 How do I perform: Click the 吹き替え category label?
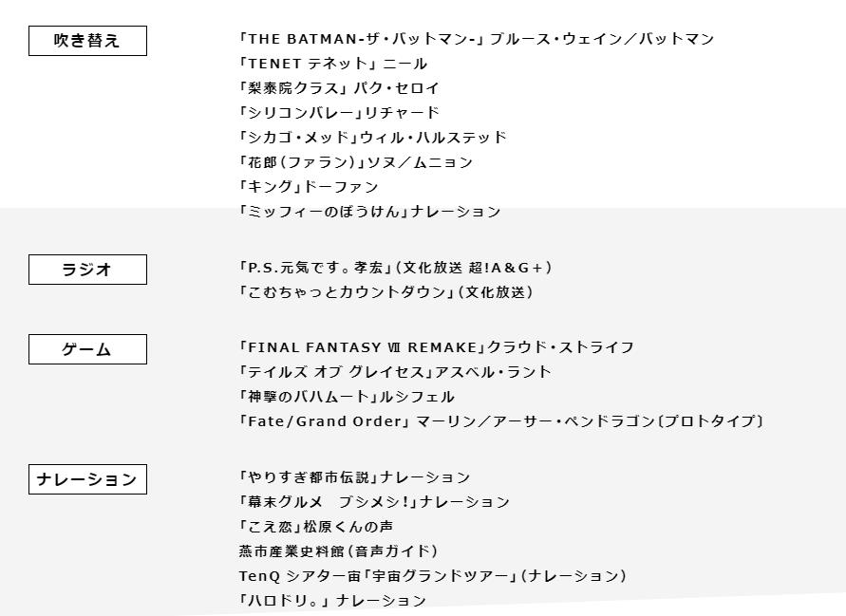tap(87, 41)
